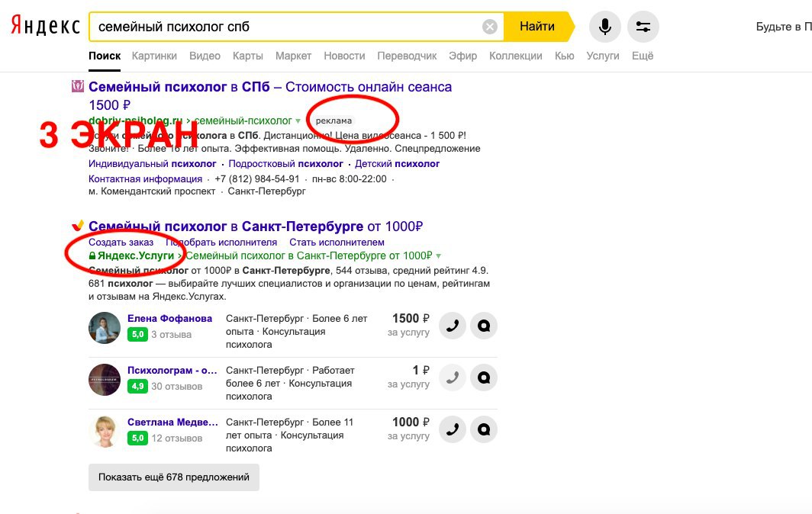812x514 pixels.
Task: Message Елена Фофанова with the chat icon
Action: (x=484, y=326)
